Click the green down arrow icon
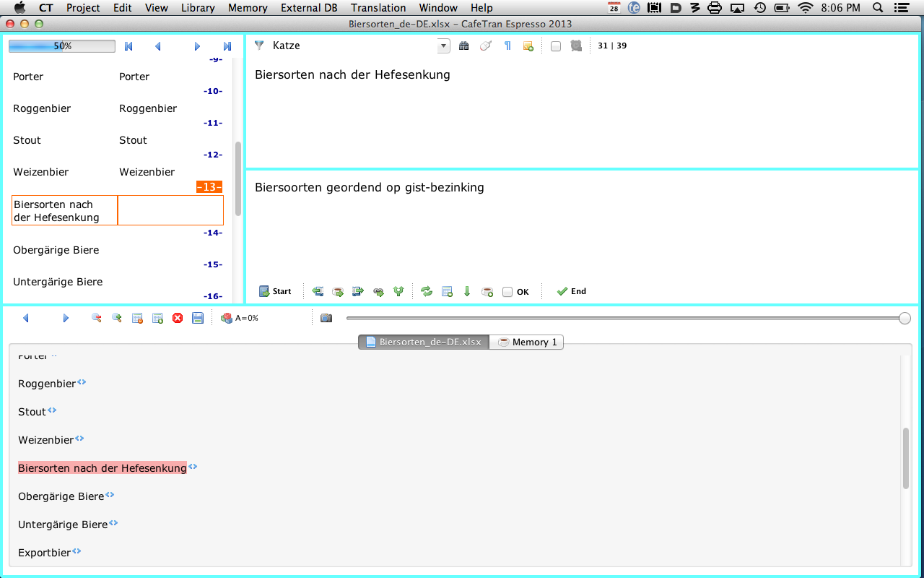This screenshot has height=578, width=924. [x=467, y=292]
